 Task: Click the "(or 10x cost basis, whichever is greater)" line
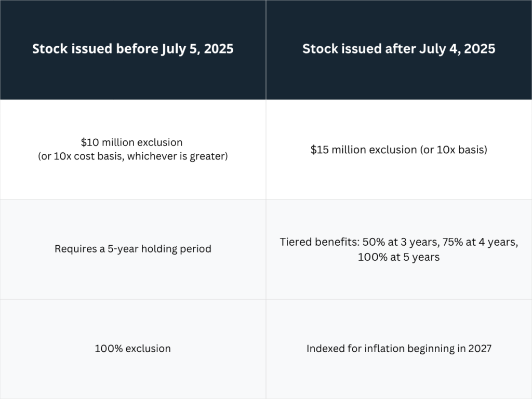click(x=132, y=156)
